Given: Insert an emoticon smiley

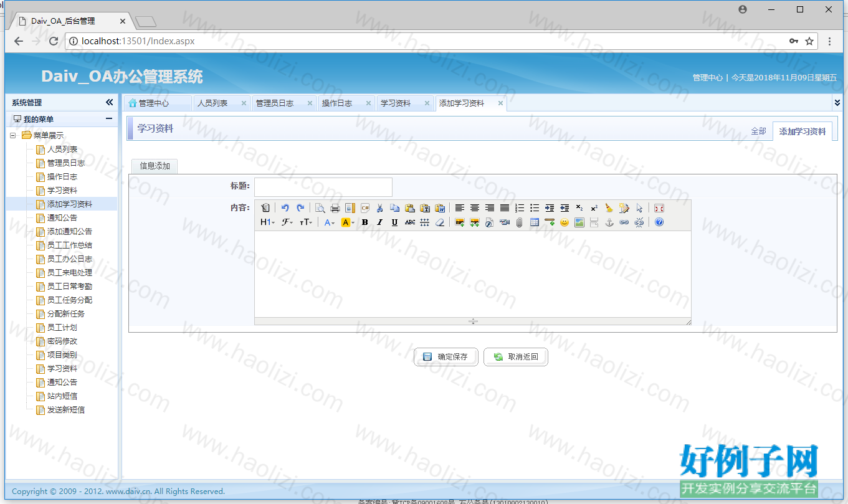Looking at the screenshot, I should [x=565, y=222].
